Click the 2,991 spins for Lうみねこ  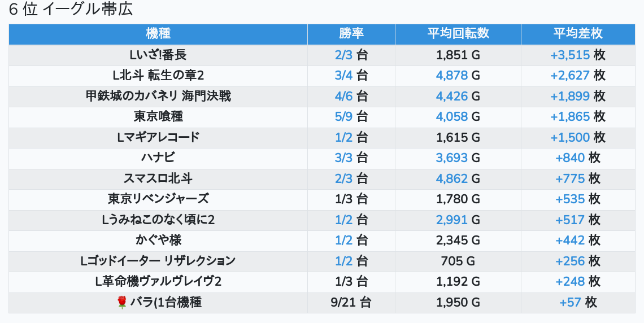[x=452, y=220]
